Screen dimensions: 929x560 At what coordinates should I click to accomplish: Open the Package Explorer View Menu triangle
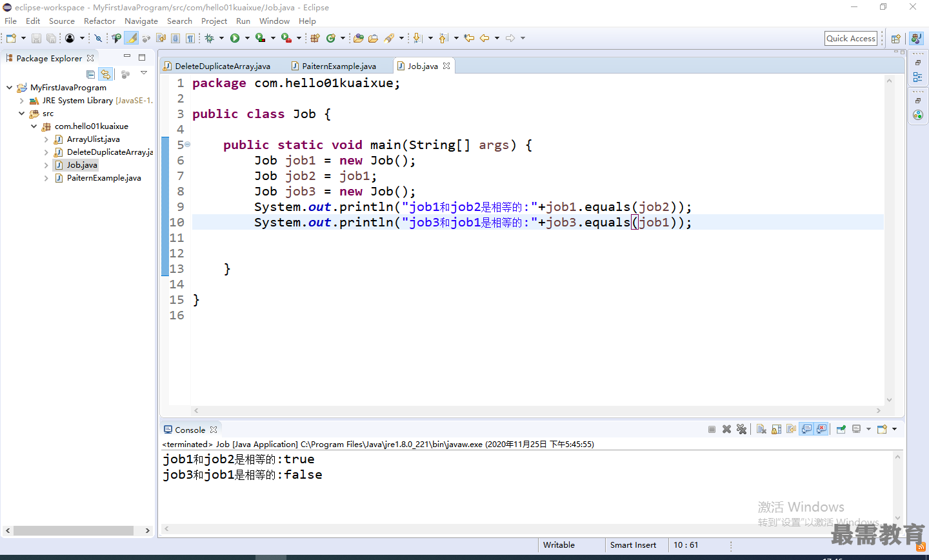click(x=144, y=74)
